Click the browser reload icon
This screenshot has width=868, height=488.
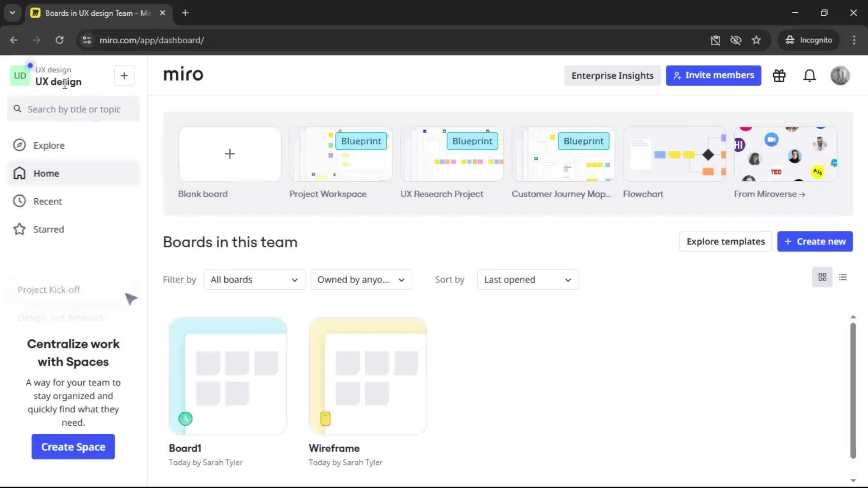tap(59, 40)
